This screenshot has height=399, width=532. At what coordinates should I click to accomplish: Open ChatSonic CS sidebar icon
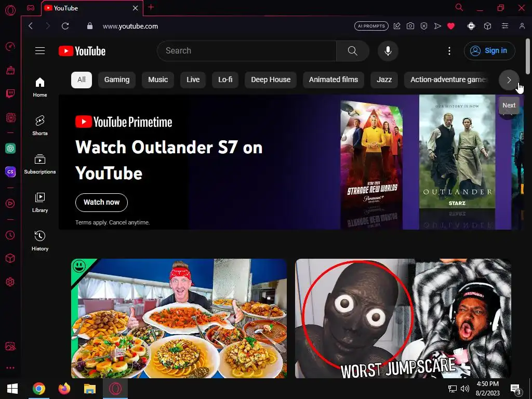pos(10,171)
